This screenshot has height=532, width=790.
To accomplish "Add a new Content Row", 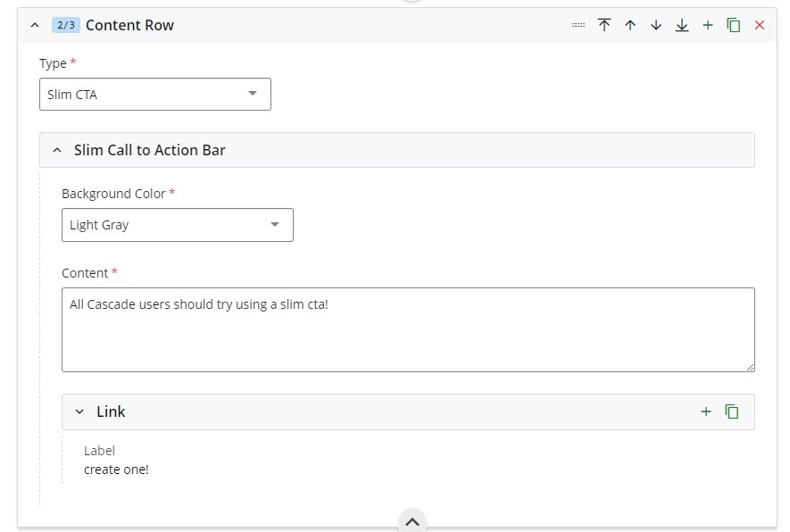I will point(707,25).
